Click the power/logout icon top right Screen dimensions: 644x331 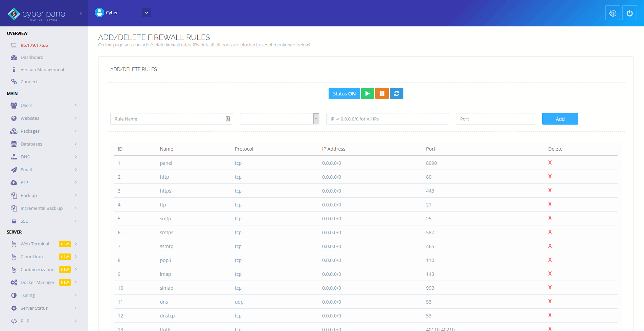coord(629,13)
